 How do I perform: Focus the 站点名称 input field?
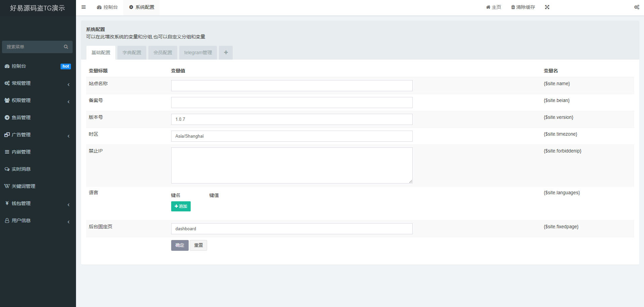coord(292,86)
